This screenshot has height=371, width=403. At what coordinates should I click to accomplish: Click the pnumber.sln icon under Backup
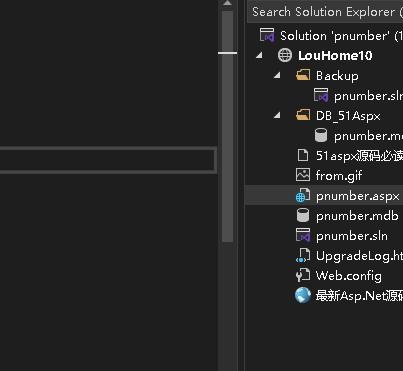coord(321,95)
